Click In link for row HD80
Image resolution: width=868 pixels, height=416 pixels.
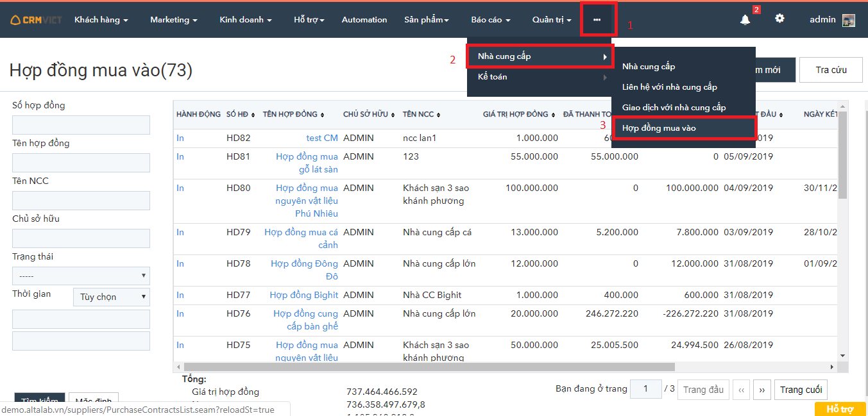(x=180, y=188)
